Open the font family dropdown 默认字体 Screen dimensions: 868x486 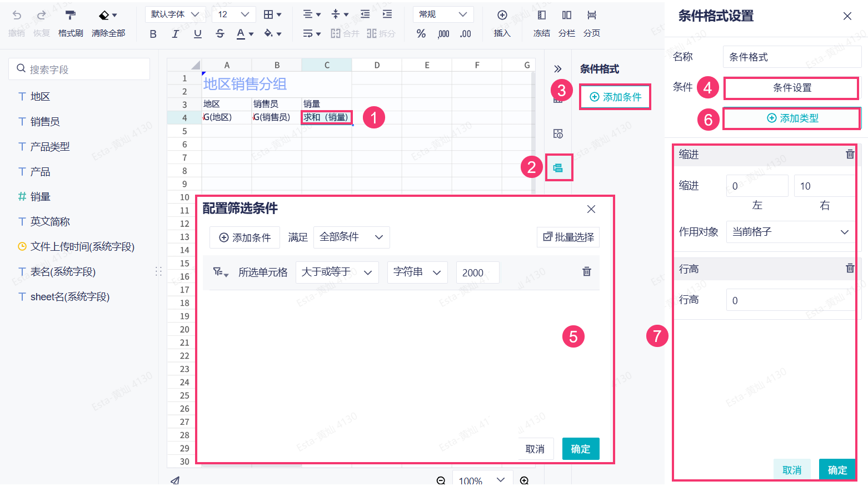pyautogui.click(x=176, y=14)
